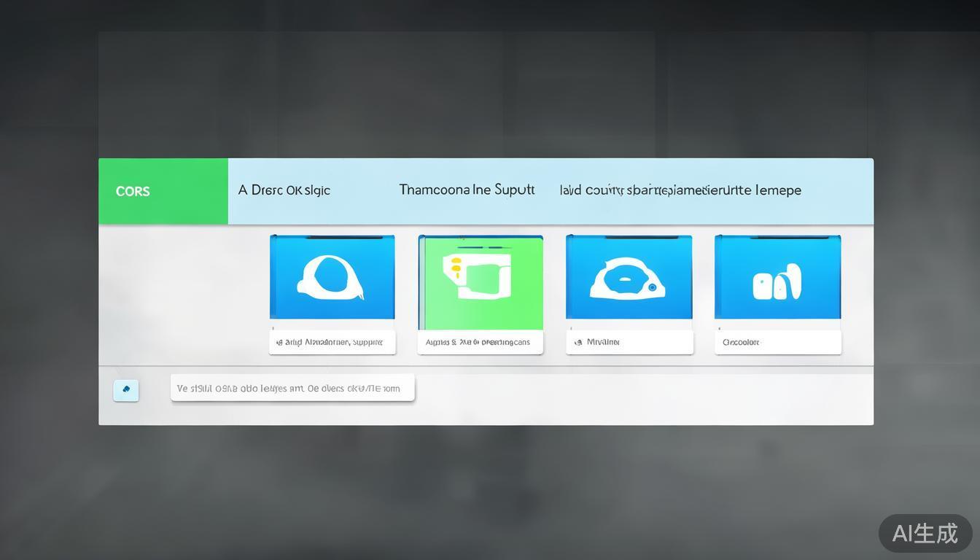Click the small blue dot on the dome icon
Image resolution: width=980 pixels, height=560 pixels.
pos(652,288)
